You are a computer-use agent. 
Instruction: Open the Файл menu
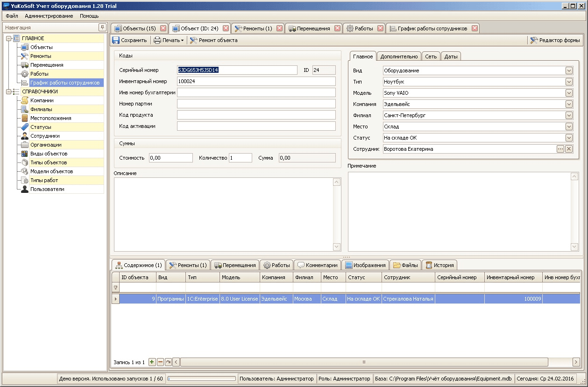pyautogui.click(x=12, y=16)
